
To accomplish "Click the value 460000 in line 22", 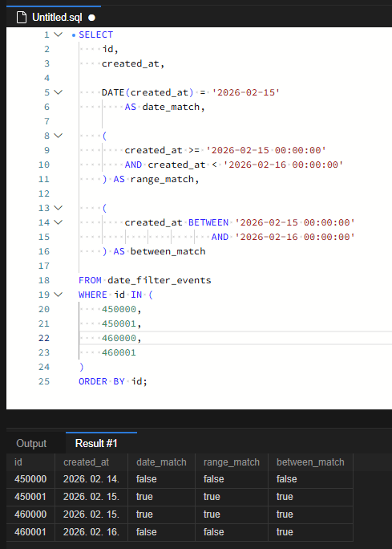I will click(119, 338).
